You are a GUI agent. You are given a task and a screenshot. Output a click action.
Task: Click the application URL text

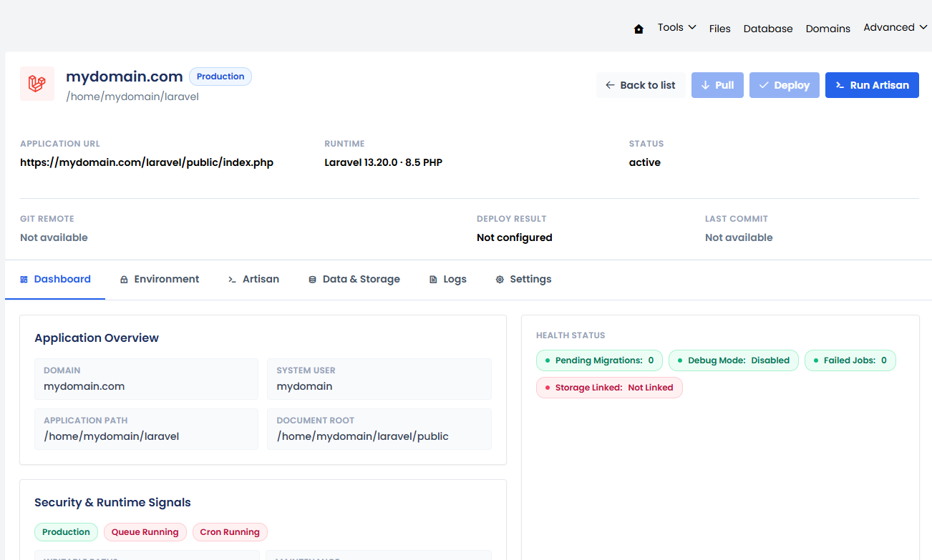[x=147, y=162]
